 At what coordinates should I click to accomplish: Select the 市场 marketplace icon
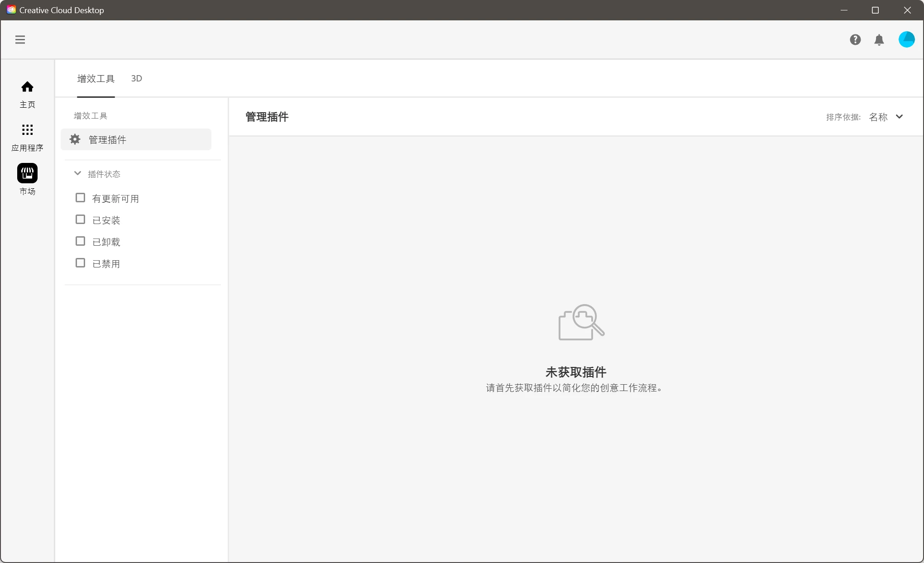[x=27, y=173]
